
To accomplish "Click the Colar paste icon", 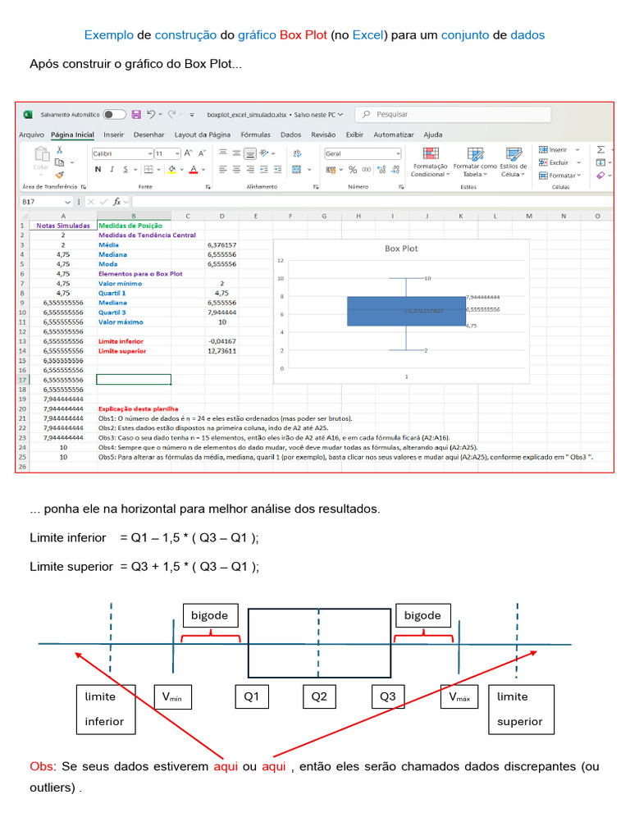I will (42, 155).
